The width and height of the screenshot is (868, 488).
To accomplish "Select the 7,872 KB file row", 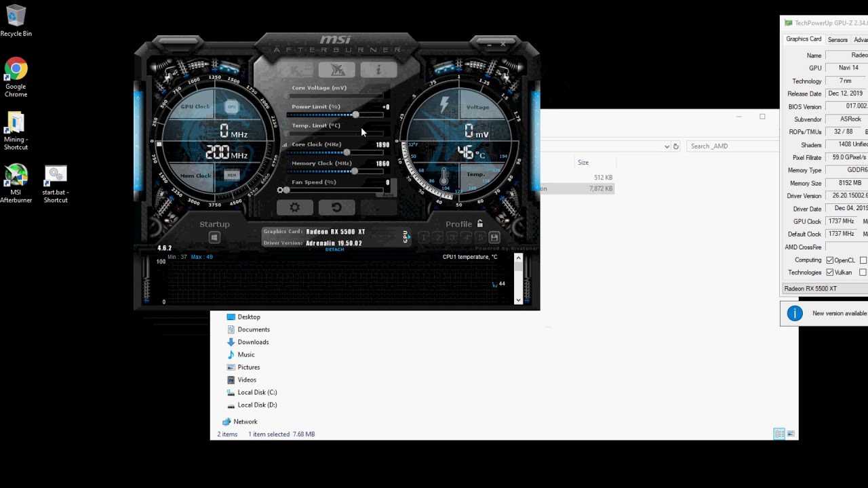I will [x=577, y=188].
